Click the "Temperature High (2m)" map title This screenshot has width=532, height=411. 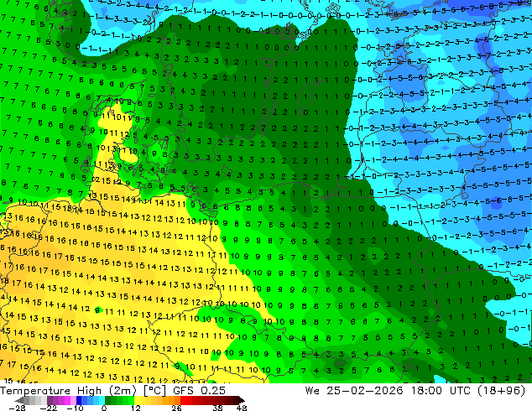coord(68,391)
